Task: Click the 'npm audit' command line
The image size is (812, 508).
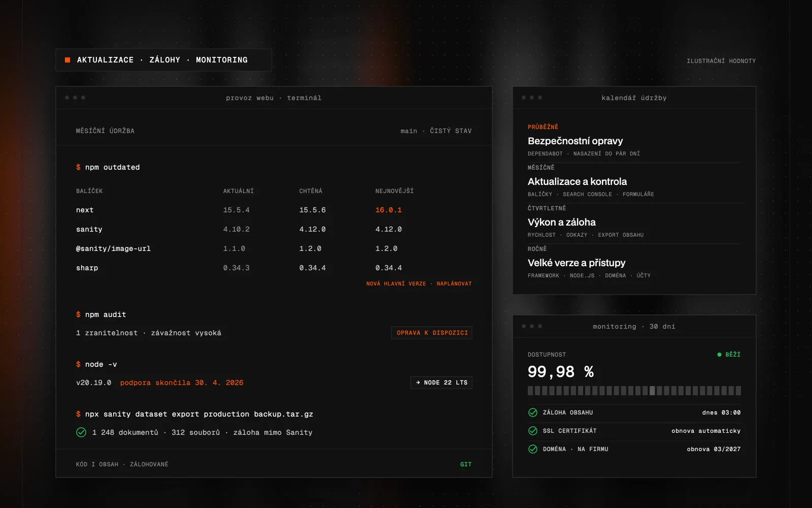Action: pos(101,314)
